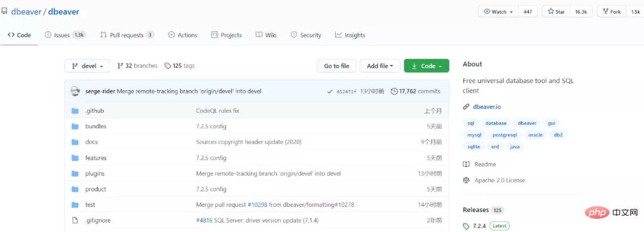
Task: Open the plugins folder
Action: point(95,174)
